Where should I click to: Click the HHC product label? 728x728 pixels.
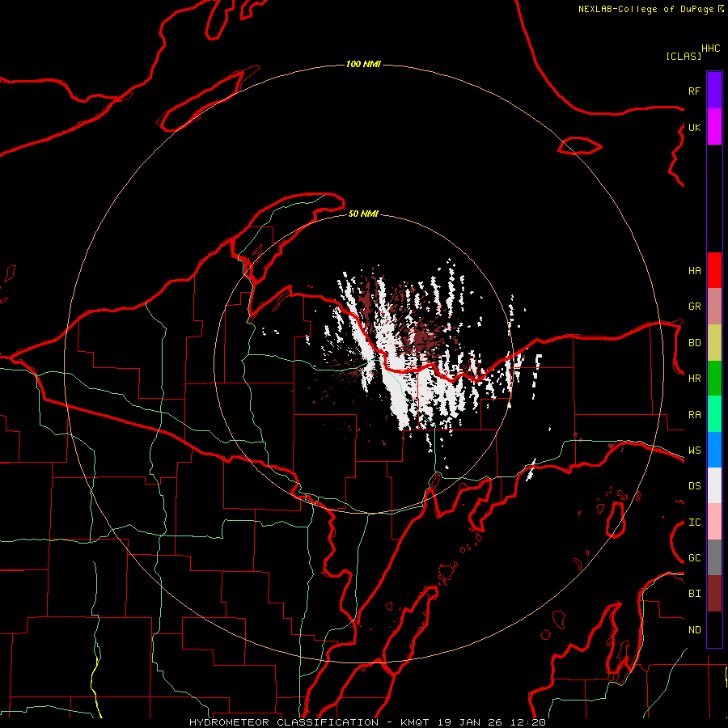(710, 49)
